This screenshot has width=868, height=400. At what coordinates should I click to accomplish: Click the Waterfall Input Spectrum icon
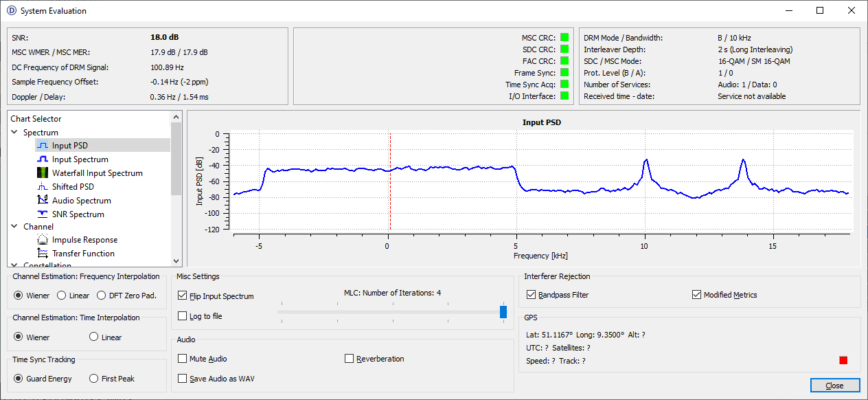(43, 173)
